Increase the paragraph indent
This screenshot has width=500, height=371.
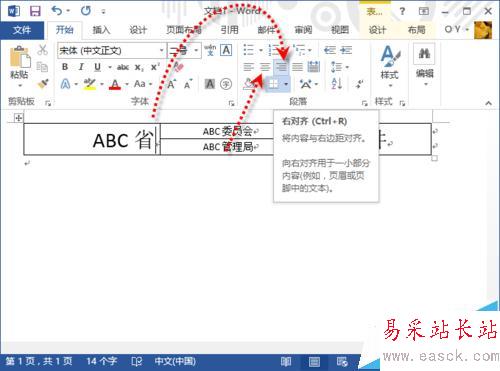346,50
